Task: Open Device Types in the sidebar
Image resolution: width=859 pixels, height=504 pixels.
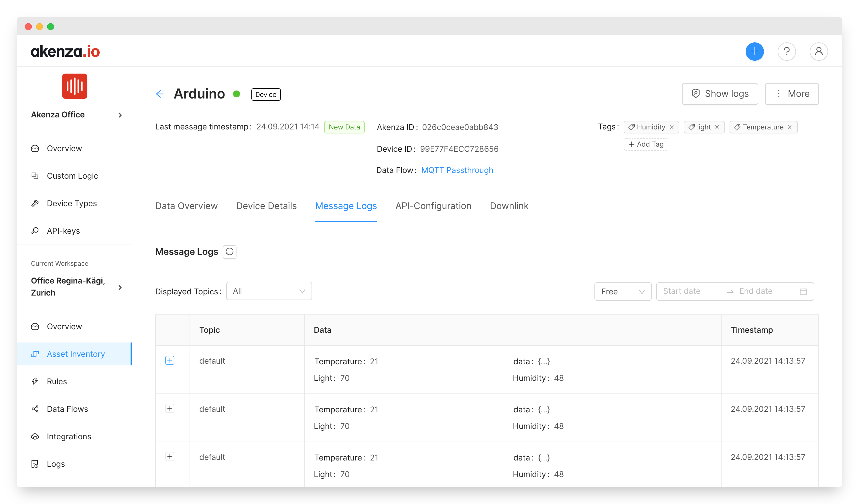Action: click(72, 203)
